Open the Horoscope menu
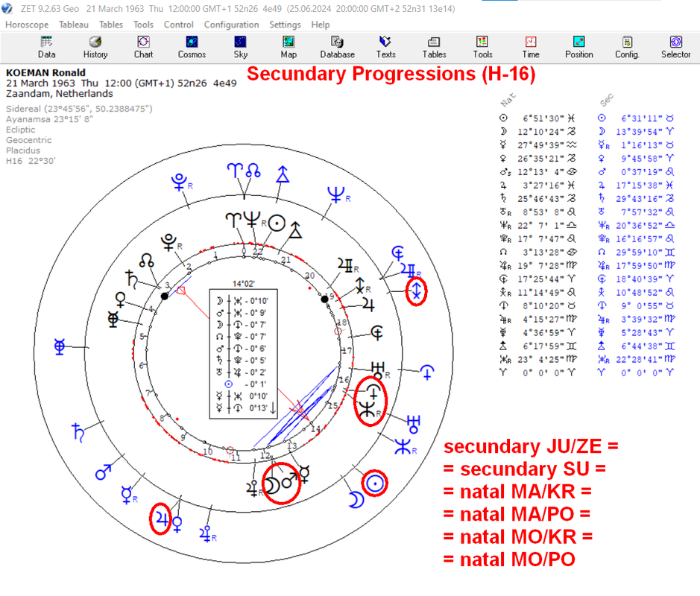 (27, 25)
